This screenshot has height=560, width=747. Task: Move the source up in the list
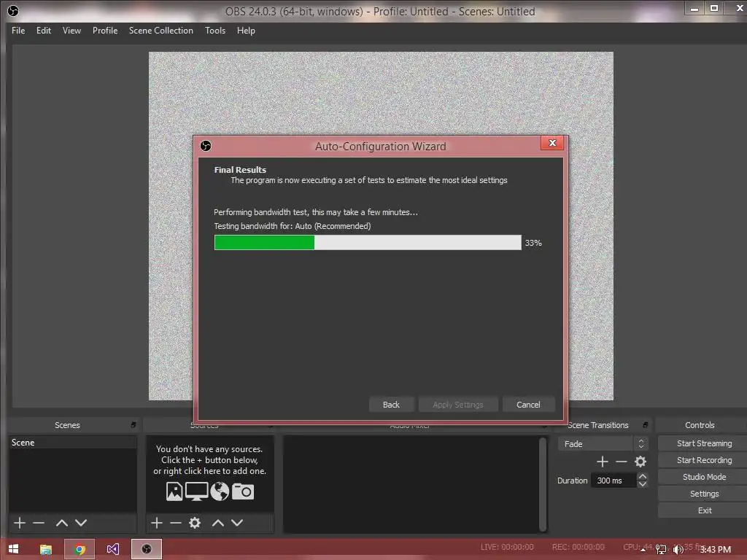217,523
